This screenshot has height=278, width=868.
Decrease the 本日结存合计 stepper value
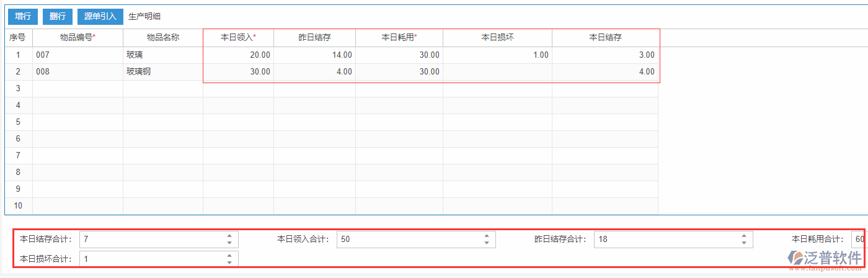point(229,243)
